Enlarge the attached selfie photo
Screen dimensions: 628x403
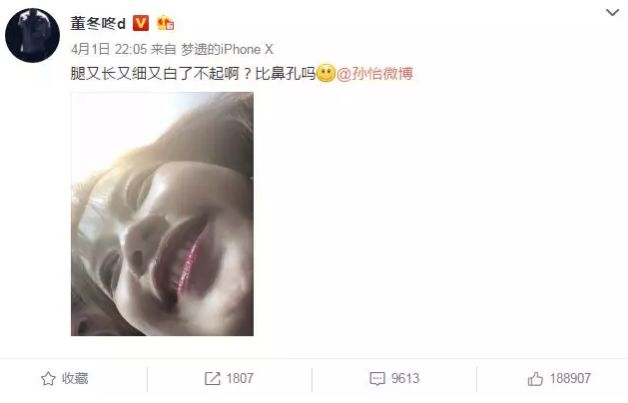click(162, 214)
